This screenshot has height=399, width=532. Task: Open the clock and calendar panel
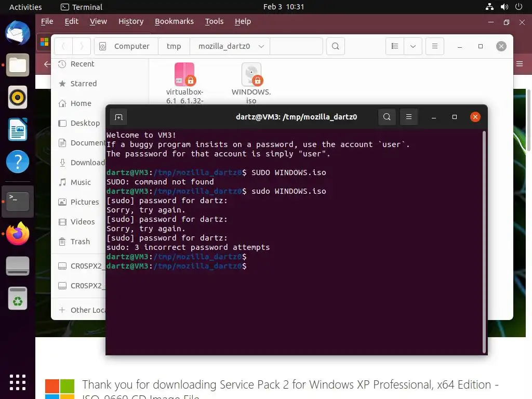pos(283,7)
